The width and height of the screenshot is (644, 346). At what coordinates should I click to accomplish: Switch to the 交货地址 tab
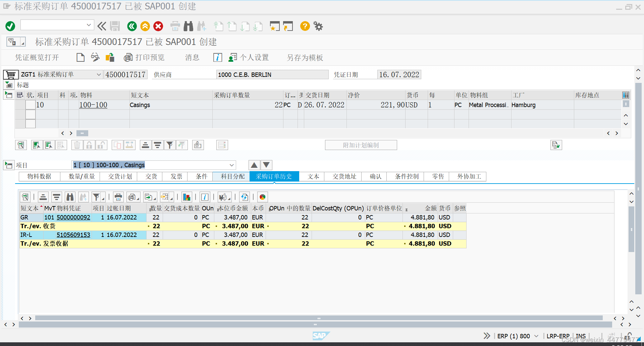(344, 177)
